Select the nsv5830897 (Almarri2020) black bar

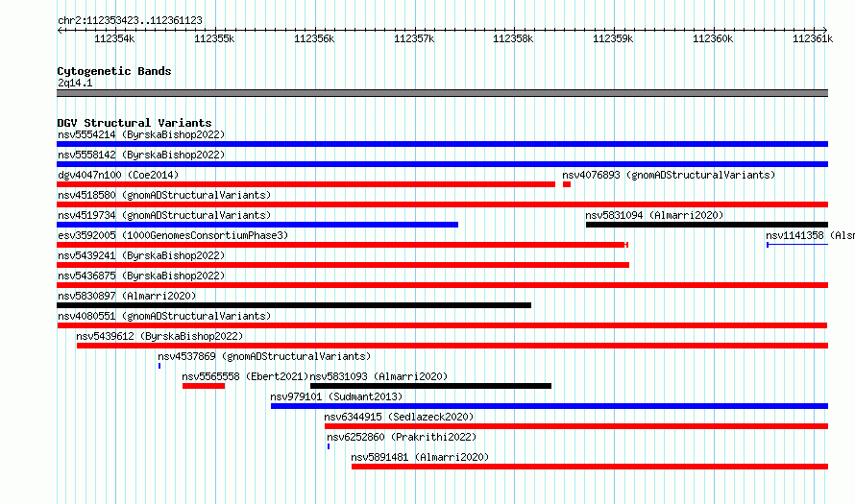point(294,305)
